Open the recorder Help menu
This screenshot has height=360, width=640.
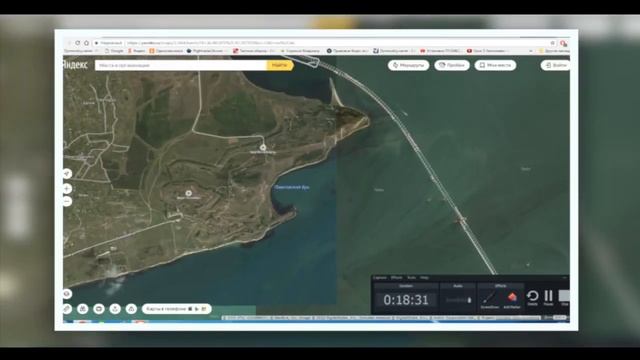pyautogui.click(x=424, y=278)
